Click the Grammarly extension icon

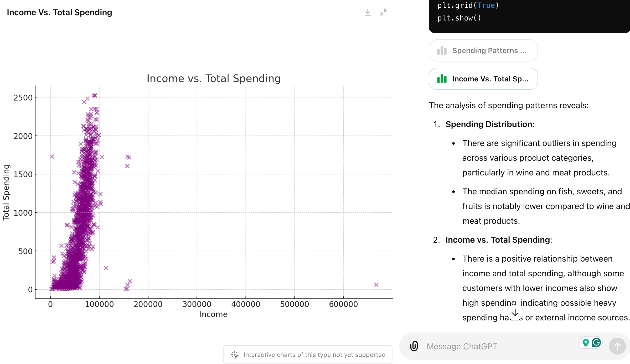point(596,342)
